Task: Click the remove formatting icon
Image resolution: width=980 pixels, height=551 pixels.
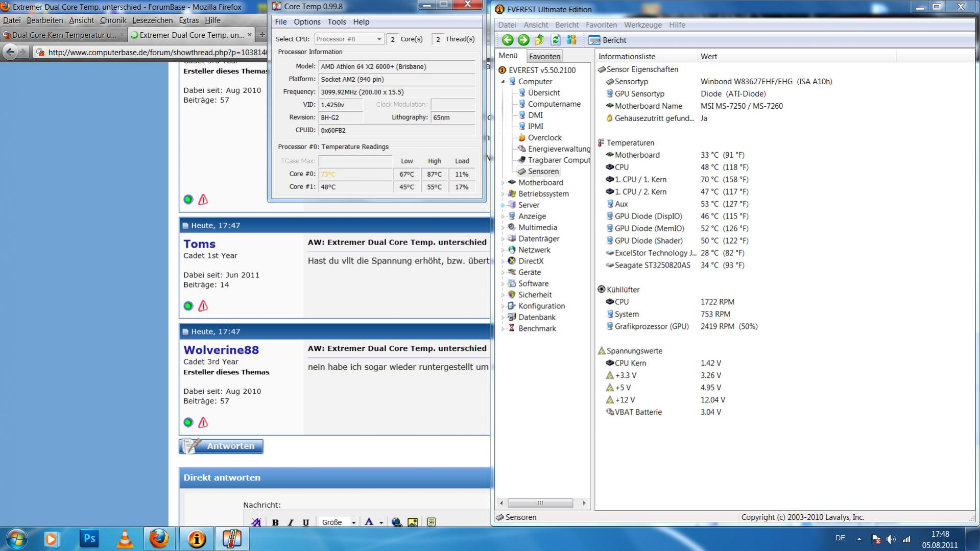Action: [256, 522]
